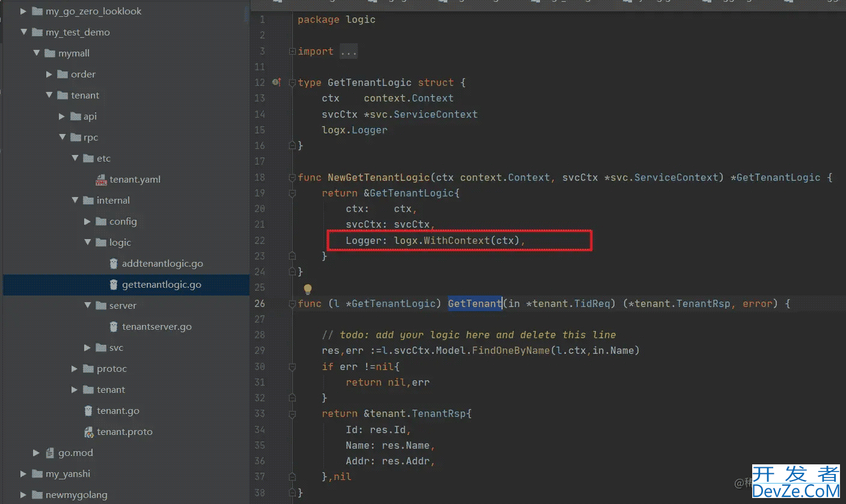Image resolution: width=846 pixels, height=504 pixels.
Task: Click line number 26 in the gutter
Action: tap(259, 303)
